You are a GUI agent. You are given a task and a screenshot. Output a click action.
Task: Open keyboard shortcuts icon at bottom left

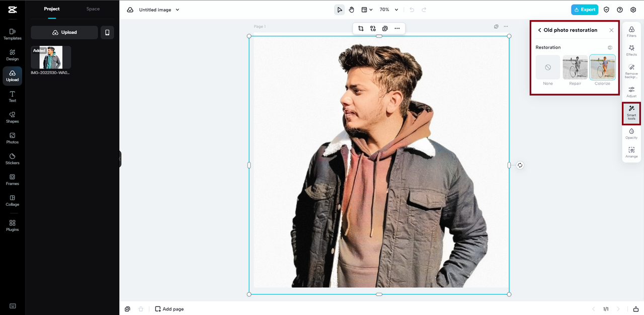pos(13,306)
